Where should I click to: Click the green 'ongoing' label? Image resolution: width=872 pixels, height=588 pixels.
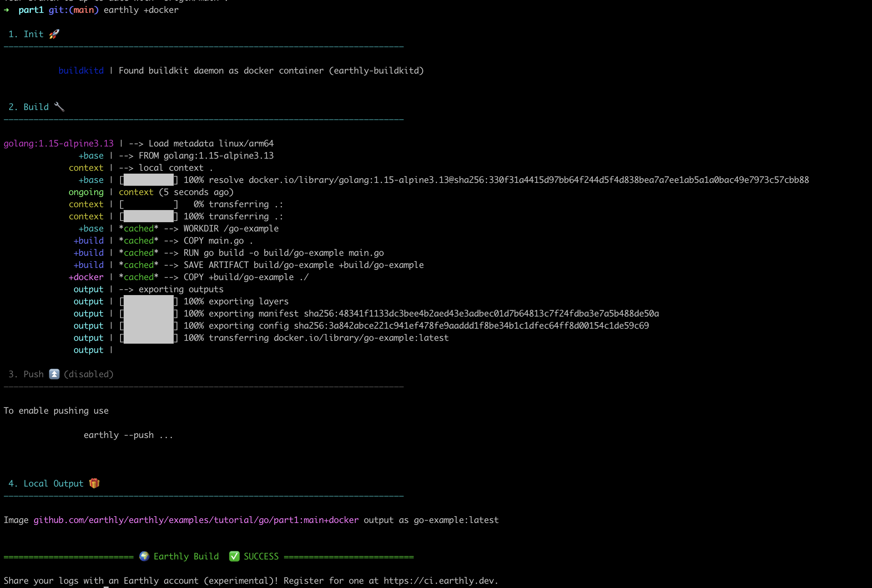point(86,192)
